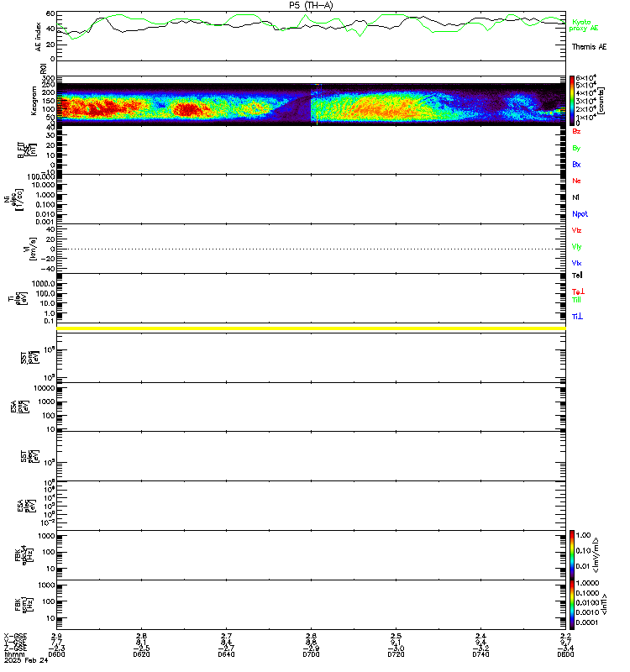Click the '0600' time tick label
Image resolution: width=630 pixels, height=672 pixels.
(x=56, y=654)
